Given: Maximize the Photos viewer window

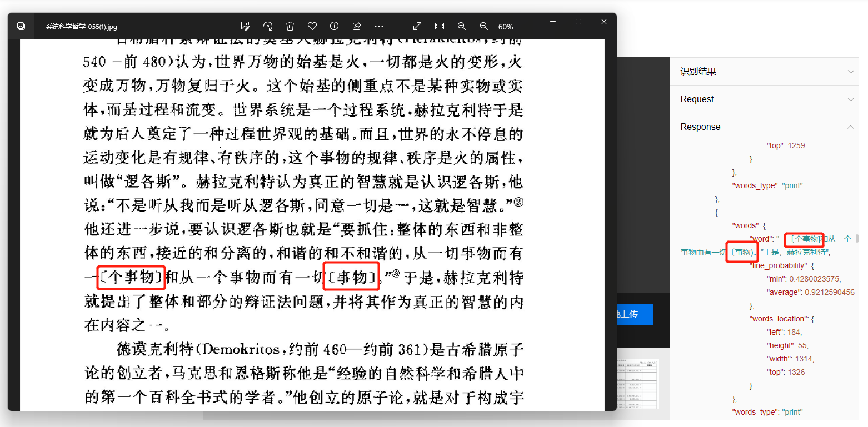Looking at the screenshot, I should tap(578, 22).
